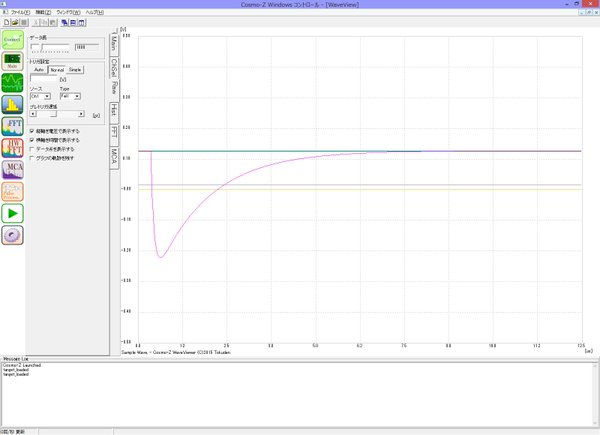Screen dimensions: 600x435
Task: Select the Auto trigger mode button
Action: (39, 69)
